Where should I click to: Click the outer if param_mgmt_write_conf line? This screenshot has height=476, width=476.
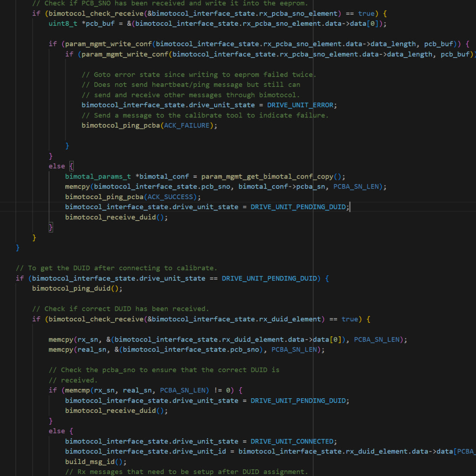[x=259, y=44]
